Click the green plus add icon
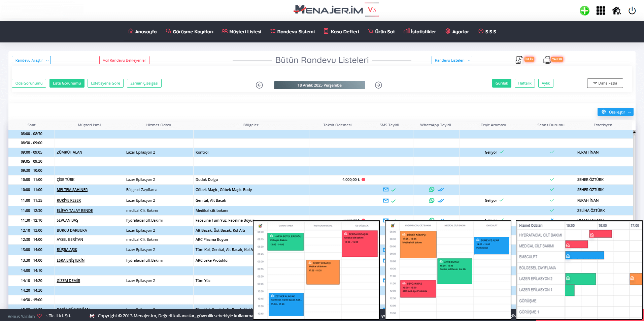This screenshot has width=644, height=321. coord(584,11)
